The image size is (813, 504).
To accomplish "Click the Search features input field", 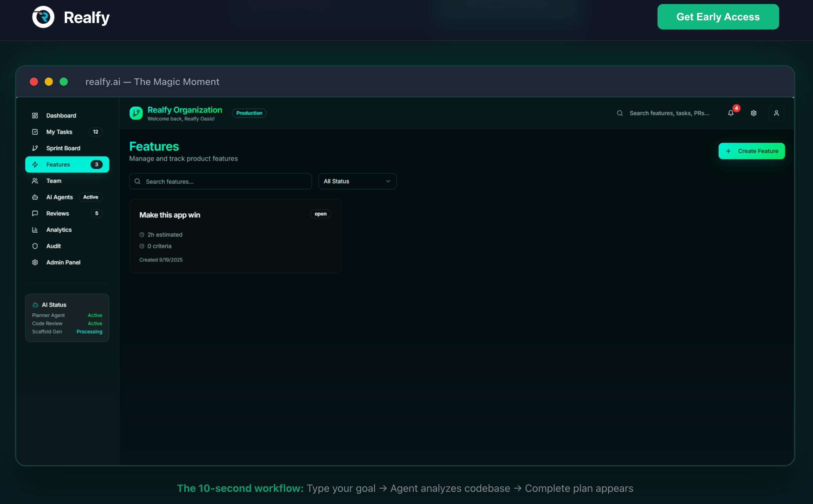I will pos(224,182).
